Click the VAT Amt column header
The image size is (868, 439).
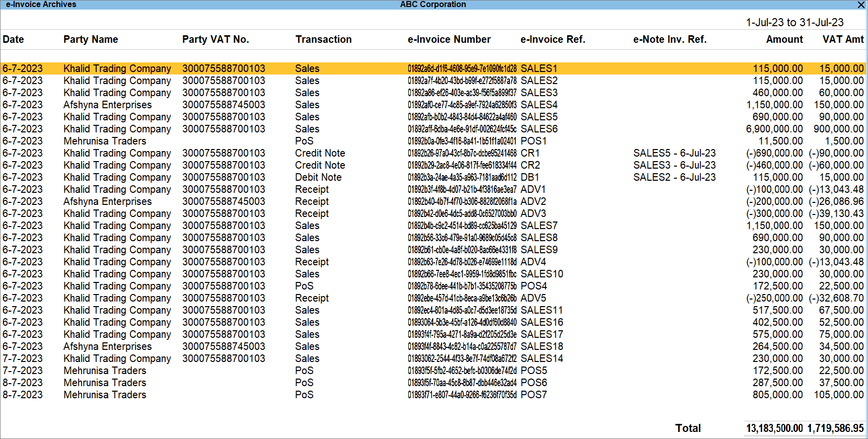coord(843,39)
